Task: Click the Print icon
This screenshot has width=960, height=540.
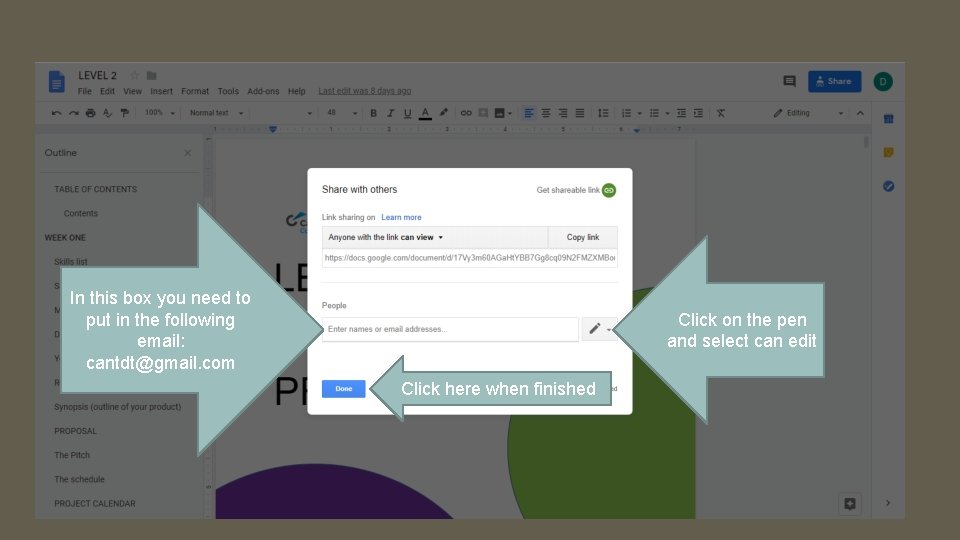Action: tap(91, 113)
